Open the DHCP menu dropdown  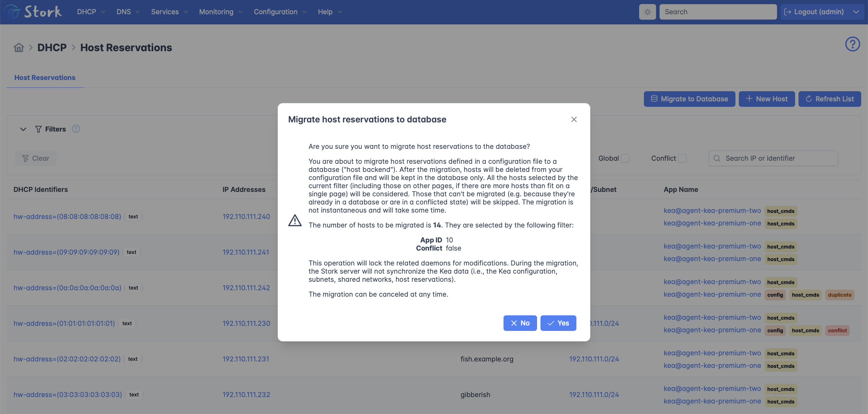(x=91, y=12)
